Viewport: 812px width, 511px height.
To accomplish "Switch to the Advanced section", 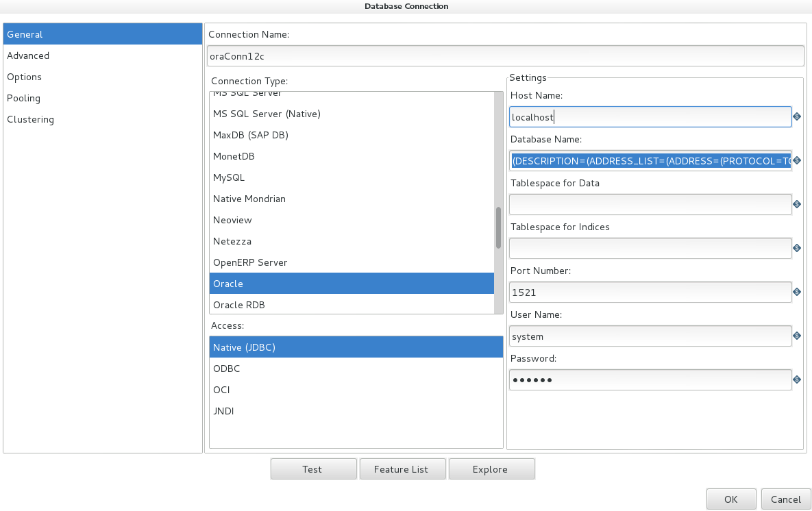I will (28, 55).
